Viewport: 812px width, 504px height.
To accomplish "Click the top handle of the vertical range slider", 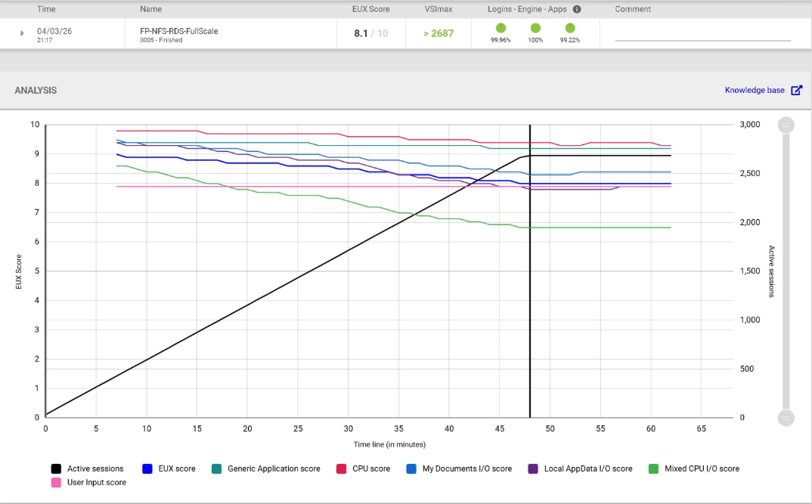I will coord(786,125).
